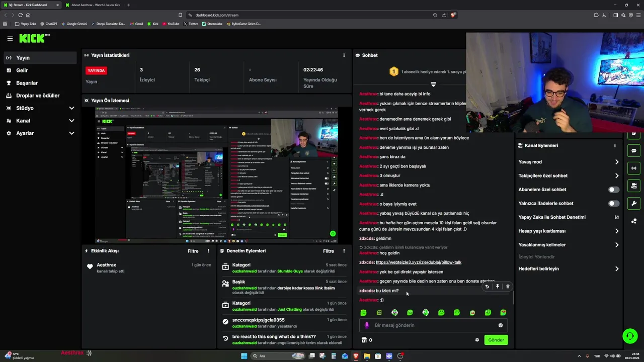
Task: Switch to About Aesthrax browser tab
Action: click(x=94, y=5)
